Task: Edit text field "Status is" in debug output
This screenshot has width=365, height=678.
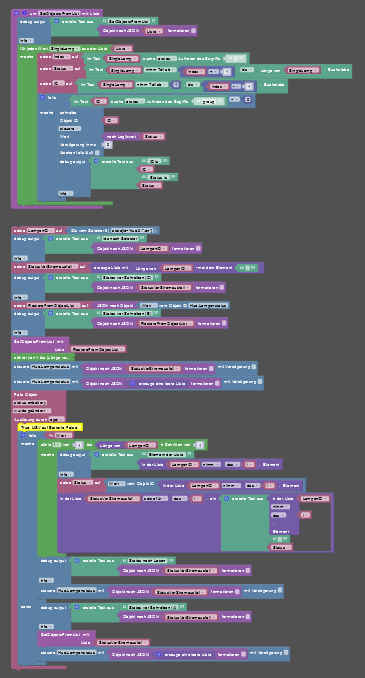Action: click(x=159, y=177)
